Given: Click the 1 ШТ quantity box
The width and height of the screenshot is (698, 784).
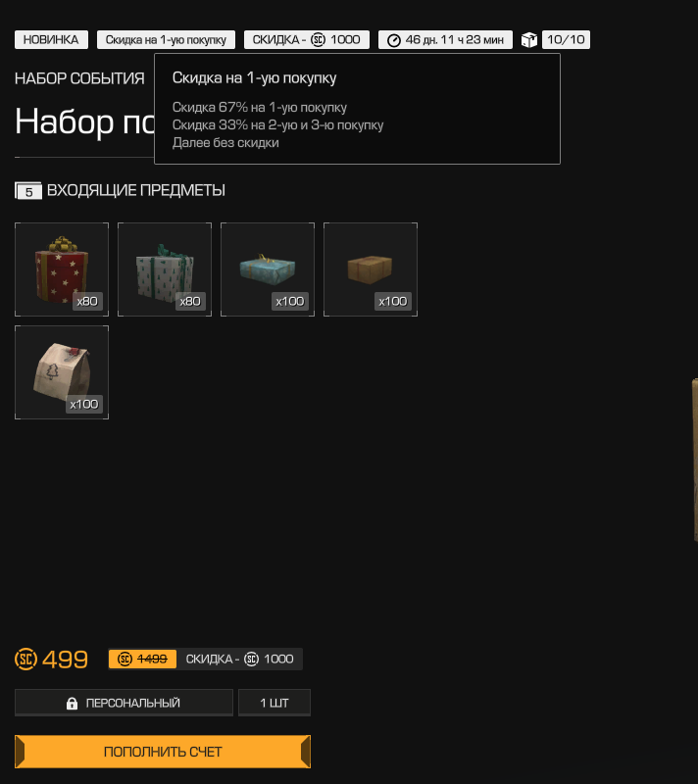Looking at the screenshot, I should coord(274,703).
